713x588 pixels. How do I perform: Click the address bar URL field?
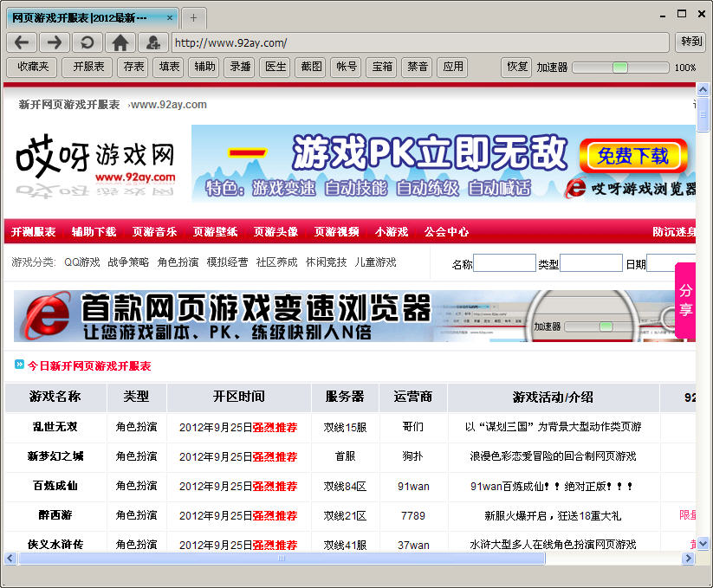click(x=419, y=42)
